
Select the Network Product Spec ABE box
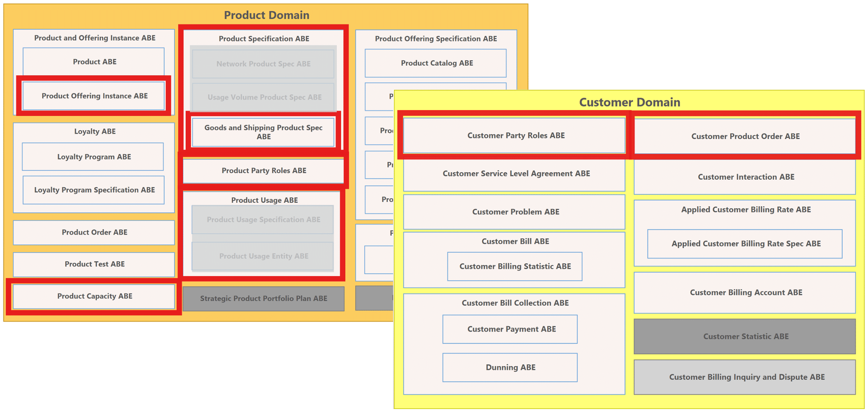pos(263,64)
